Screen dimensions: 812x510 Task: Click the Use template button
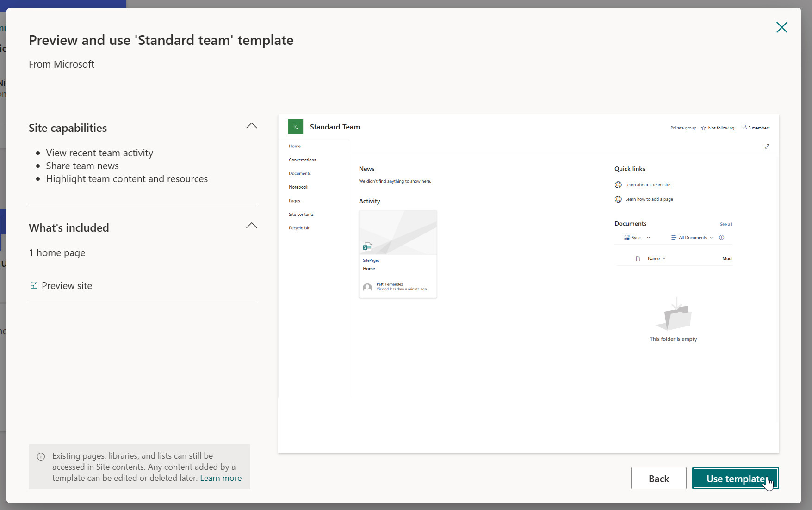tap(735, 478)
